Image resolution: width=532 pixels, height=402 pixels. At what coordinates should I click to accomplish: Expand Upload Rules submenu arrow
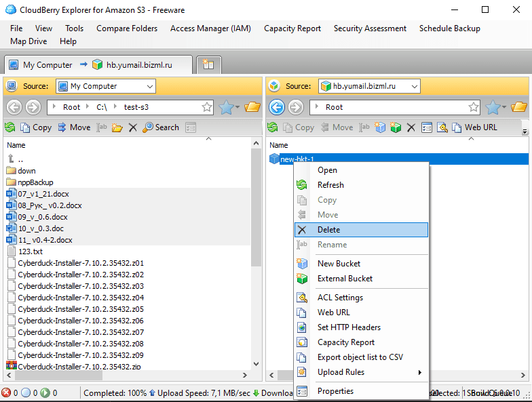420,372
